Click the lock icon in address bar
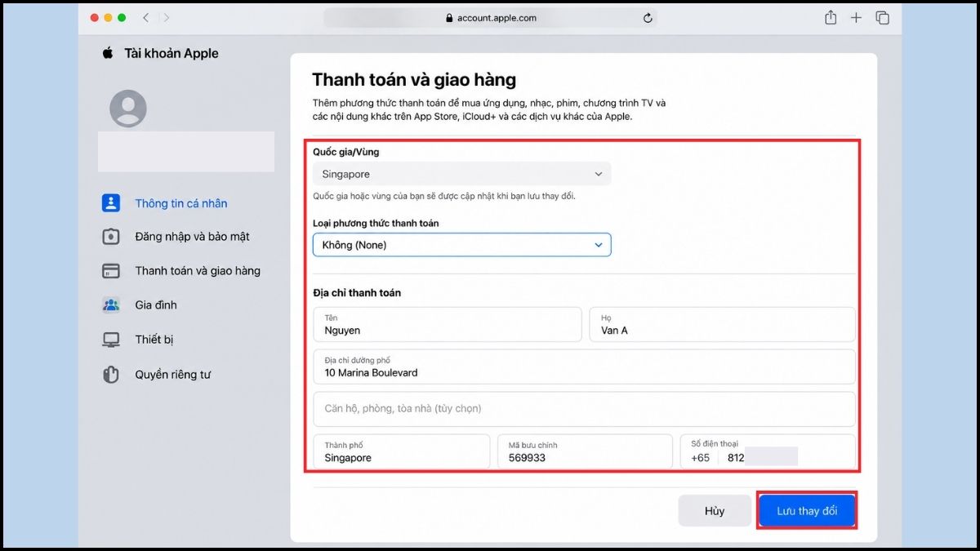 (449, 18)
